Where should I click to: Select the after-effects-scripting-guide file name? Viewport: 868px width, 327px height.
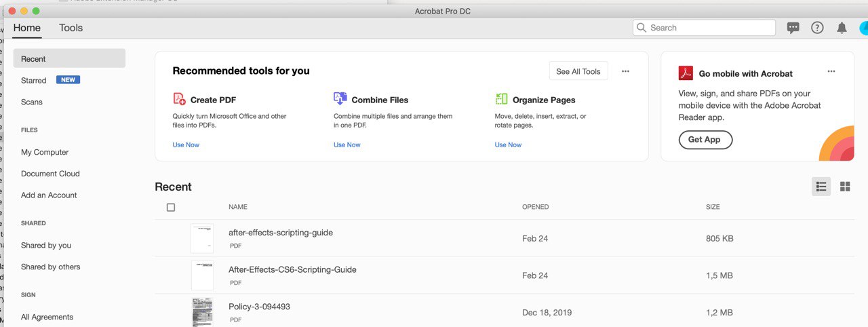coord(281,233)
